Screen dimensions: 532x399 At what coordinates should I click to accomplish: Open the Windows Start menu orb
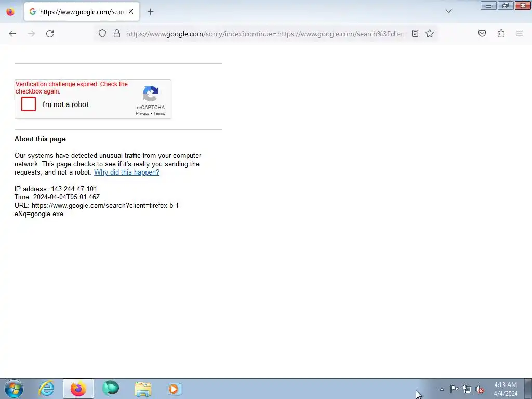(14, 389)
